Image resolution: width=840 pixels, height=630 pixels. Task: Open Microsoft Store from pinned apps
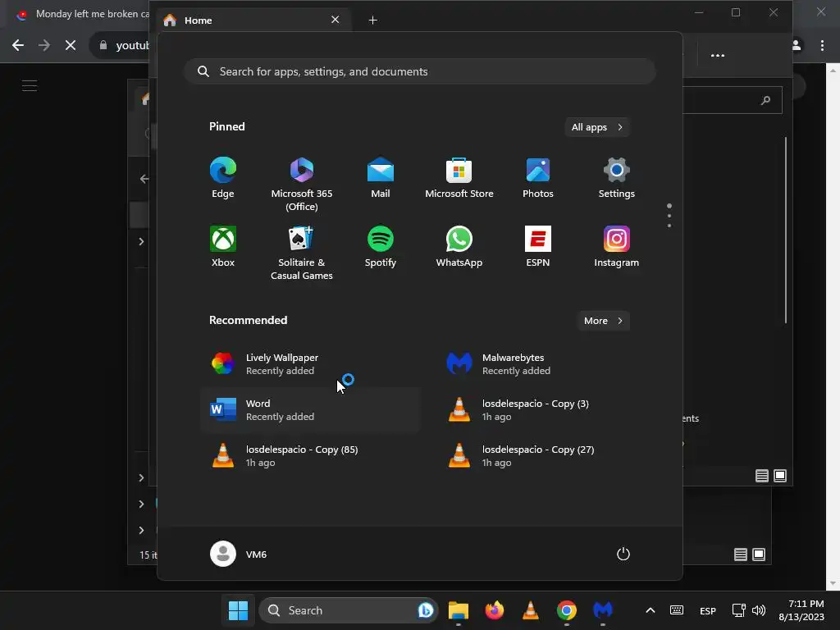(x=459, y=178)
